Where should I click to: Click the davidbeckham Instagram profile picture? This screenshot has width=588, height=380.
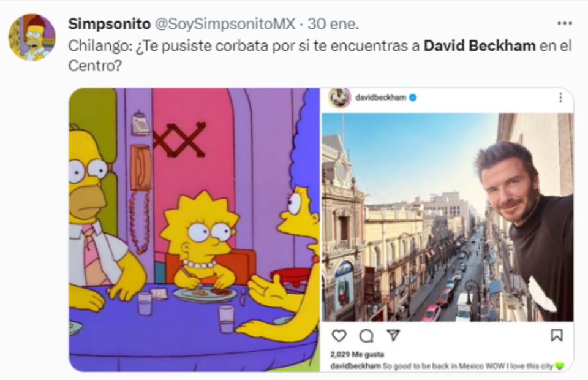tap(339, 97)
